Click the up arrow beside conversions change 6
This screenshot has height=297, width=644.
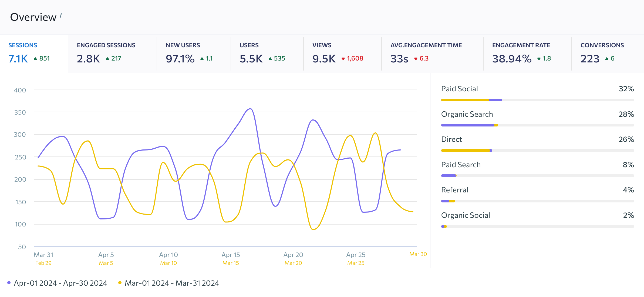(607, 59)
